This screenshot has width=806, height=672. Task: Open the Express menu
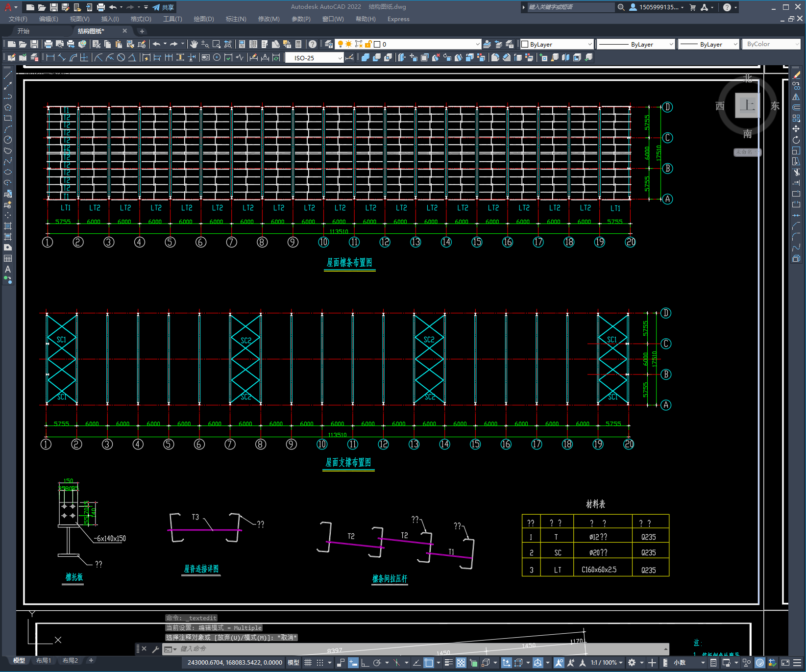pos(398,19)
